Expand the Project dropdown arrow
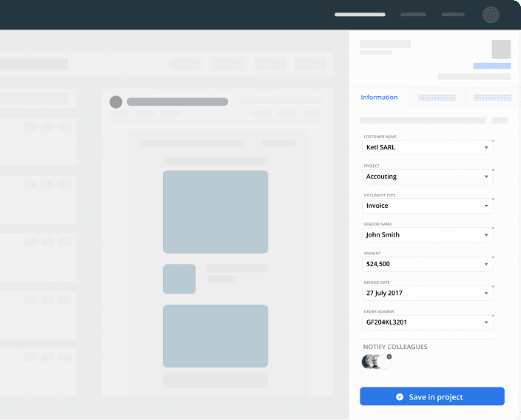 tap(486, 177)
